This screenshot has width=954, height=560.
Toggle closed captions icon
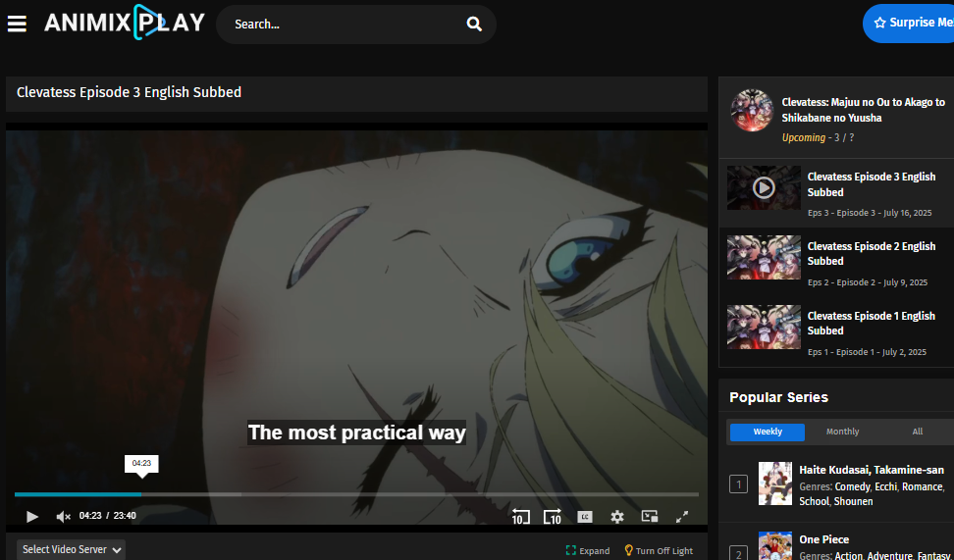click(x=585, y=517)
